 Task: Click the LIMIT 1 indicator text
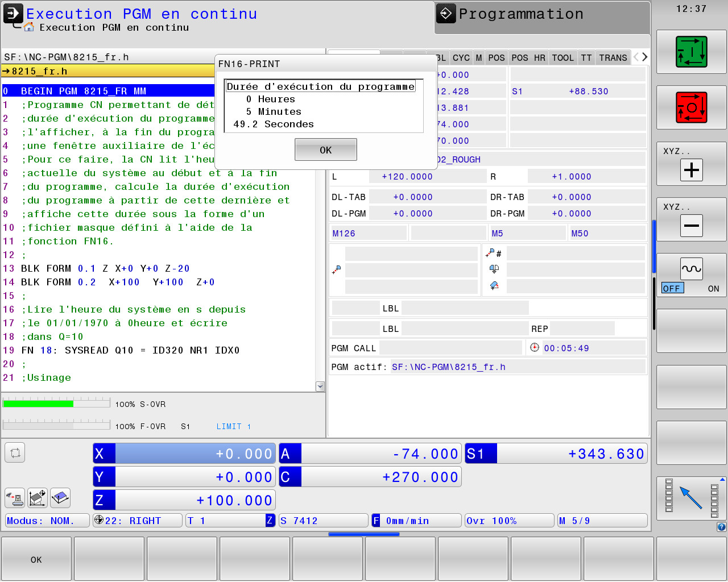[x=234, y=426]
